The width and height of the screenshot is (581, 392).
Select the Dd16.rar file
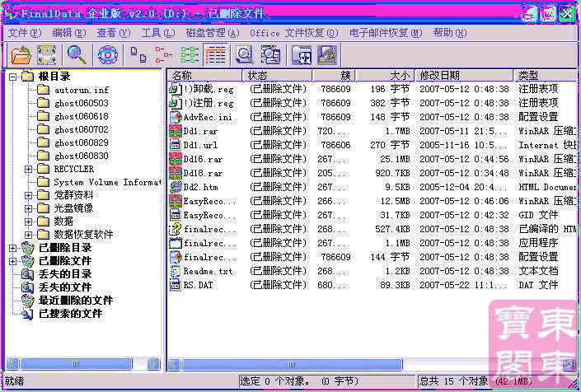(203, 159)
